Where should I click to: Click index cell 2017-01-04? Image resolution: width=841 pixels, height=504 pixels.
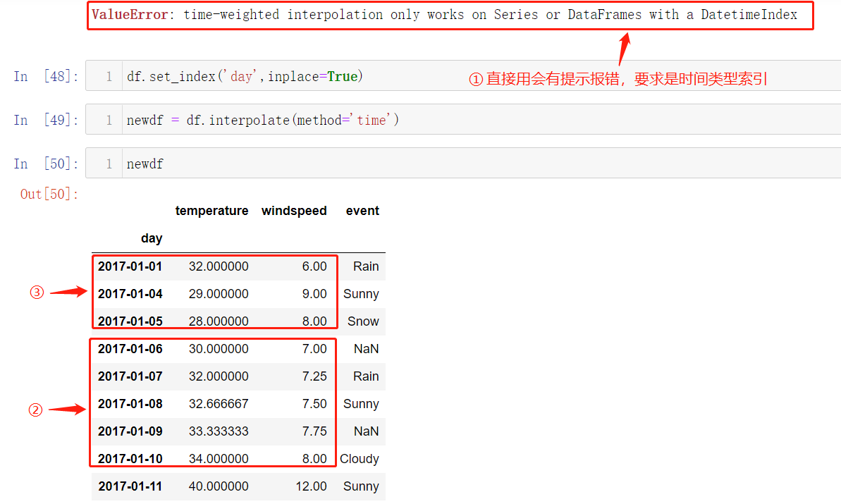click(130, 294)
